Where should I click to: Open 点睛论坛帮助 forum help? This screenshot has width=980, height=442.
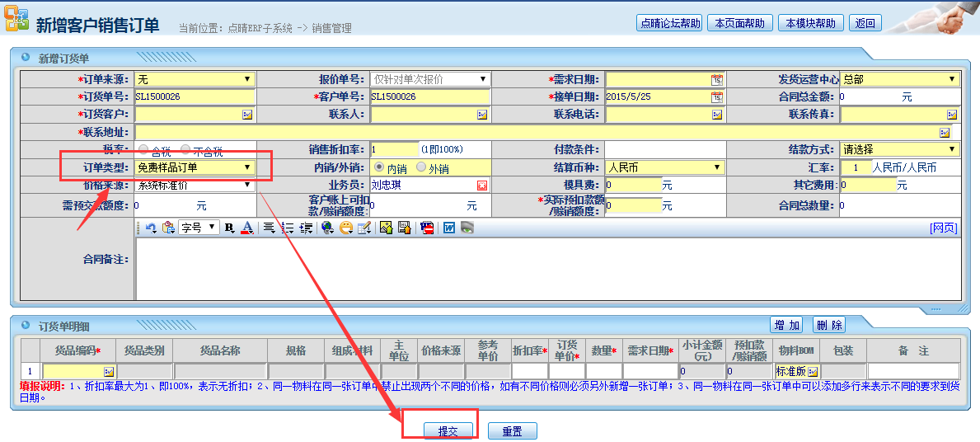[x=669, y=23]
